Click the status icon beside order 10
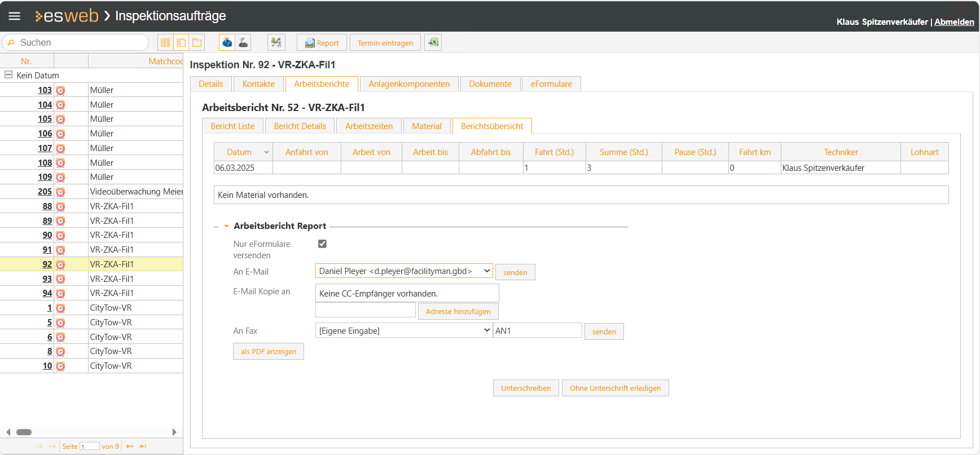The width and height of the screenshot is (980, 455). 60,366
